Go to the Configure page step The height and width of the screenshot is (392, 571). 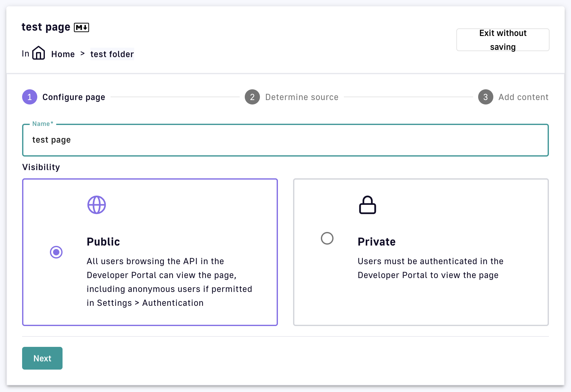coord(74,97)
